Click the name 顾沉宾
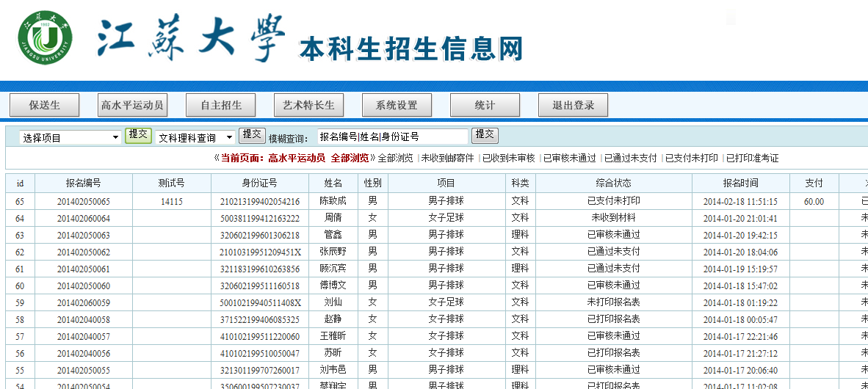Image resolution: width=868 pixels, height=389 pixels. pyautogui.click(x=333, y=269)
